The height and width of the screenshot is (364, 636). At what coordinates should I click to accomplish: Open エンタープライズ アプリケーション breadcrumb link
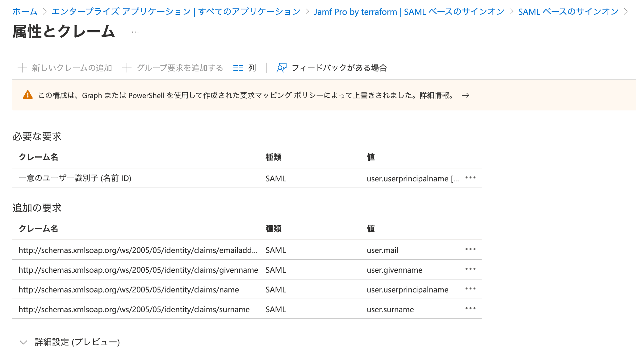176,12
